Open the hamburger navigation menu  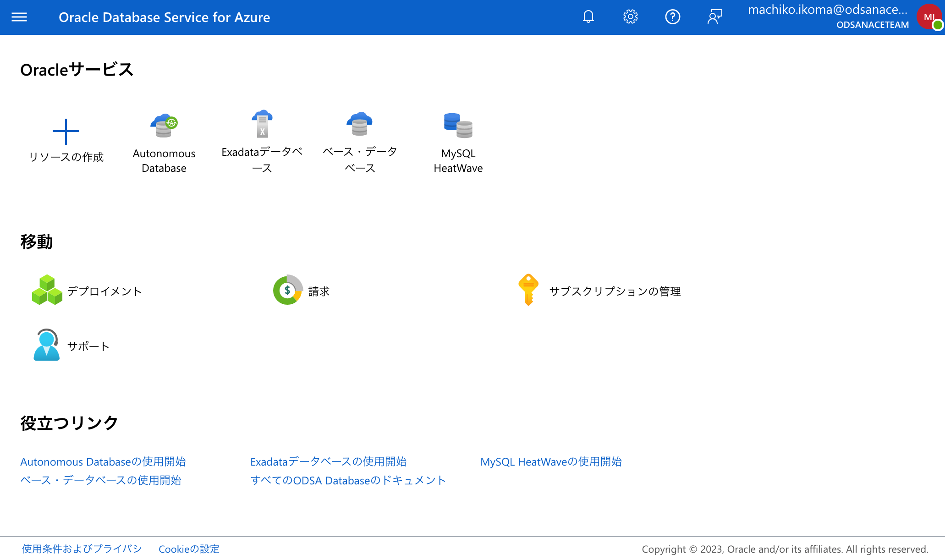pyautogui.click(x=19, y=17)
